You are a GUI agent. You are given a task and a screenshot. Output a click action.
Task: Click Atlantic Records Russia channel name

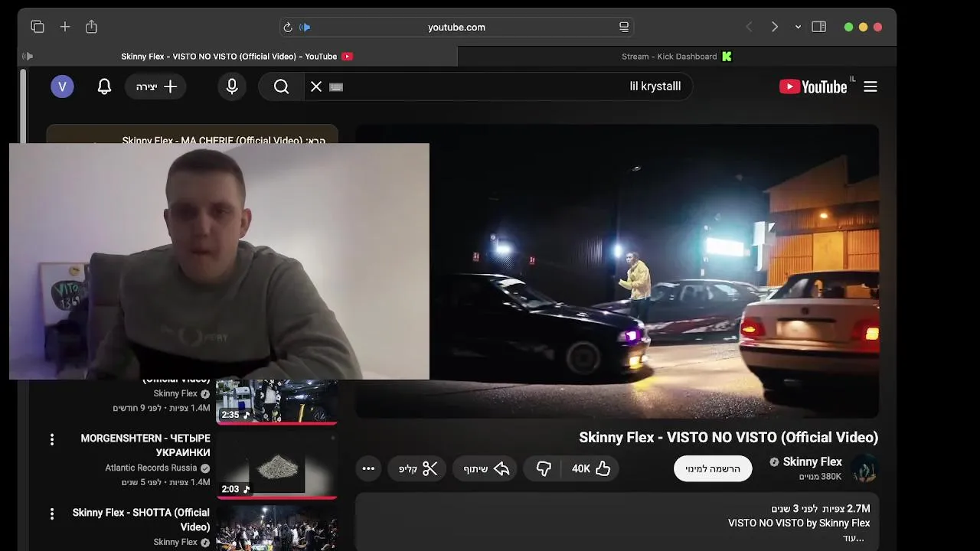(x=151, y=468)
